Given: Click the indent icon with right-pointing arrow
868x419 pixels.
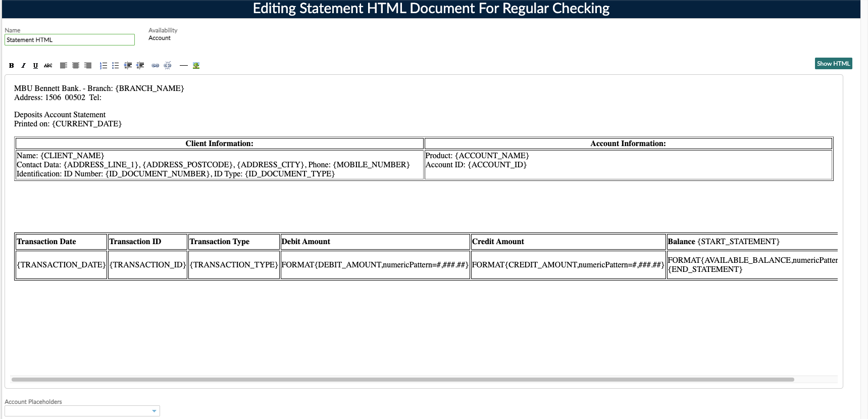Looking at the screenshot, I should pyautogui.click(x=128, y=65).
